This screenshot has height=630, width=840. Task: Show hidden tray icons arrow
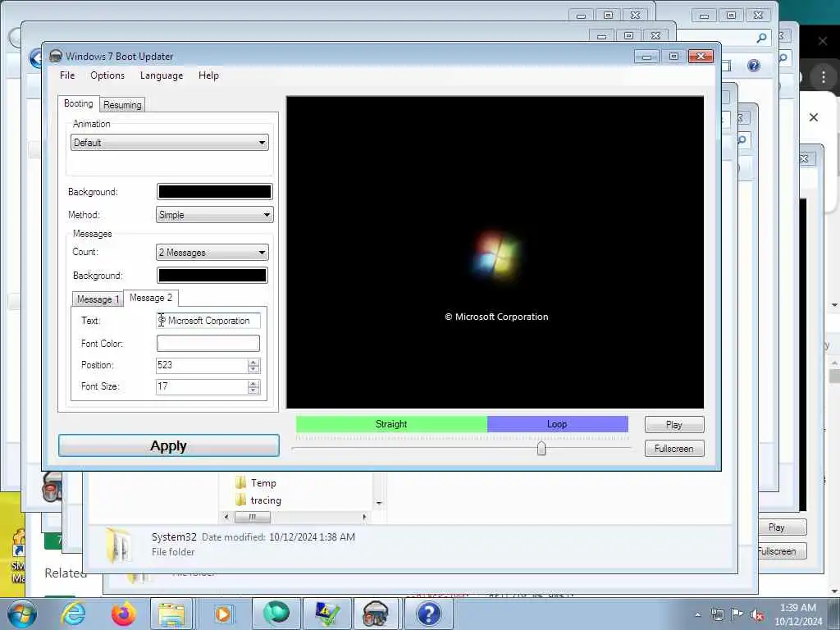click(697, 614)
